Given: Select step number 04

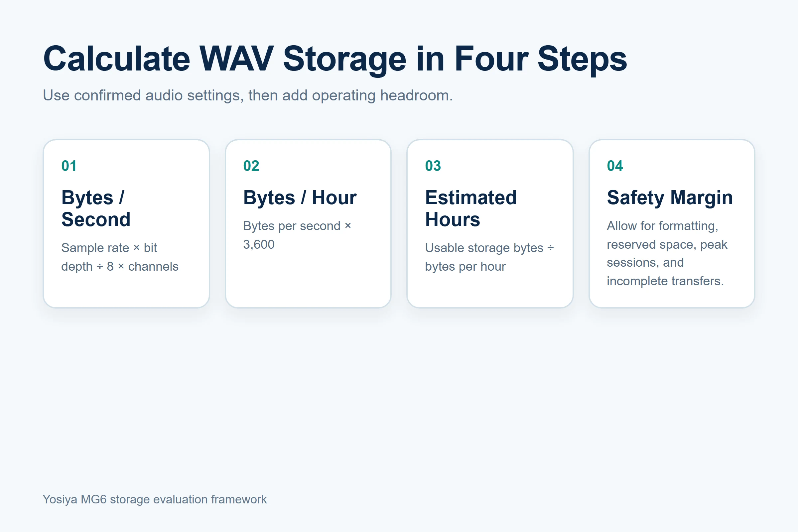Looking at the screenshot, I should click(x=615, y=166).
